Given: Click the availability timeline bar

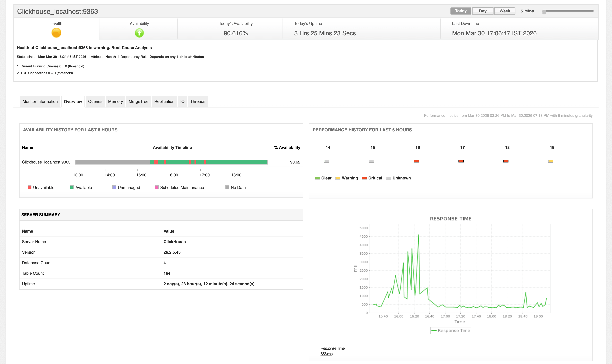Looking at the screenshot, I should (171, 162).
